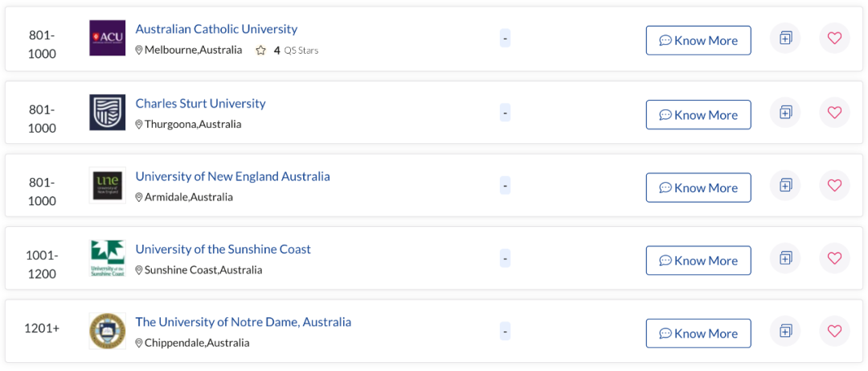Add University of New England to compare

coord(785,185)
